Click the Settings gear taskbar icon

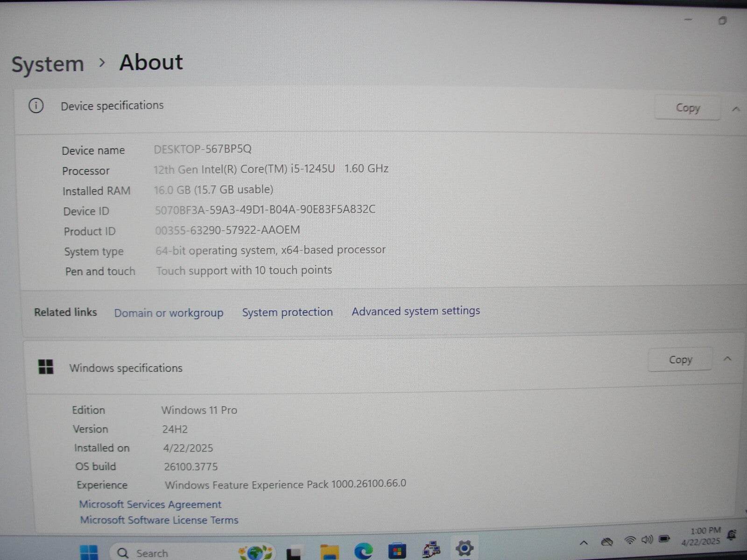click(x=464, y=548)
